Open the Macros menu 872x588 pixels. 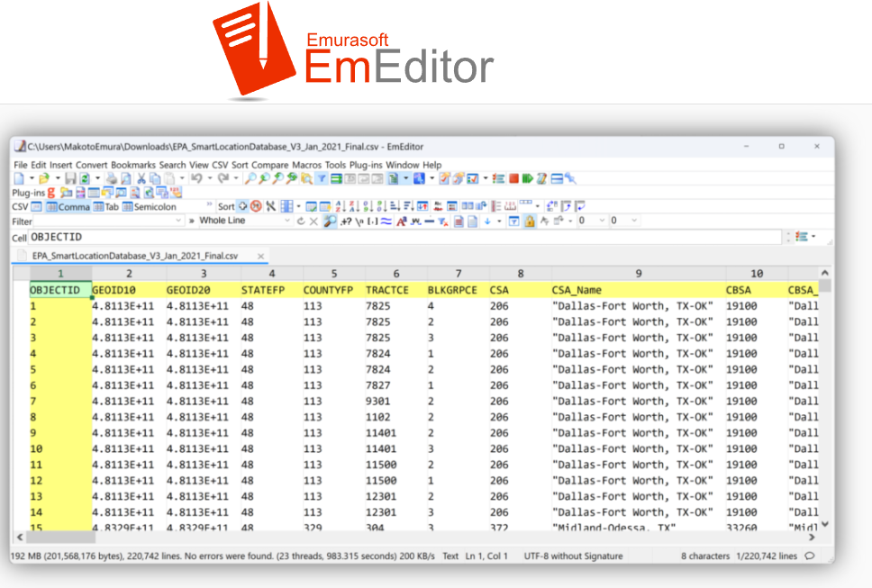point(306,165)
